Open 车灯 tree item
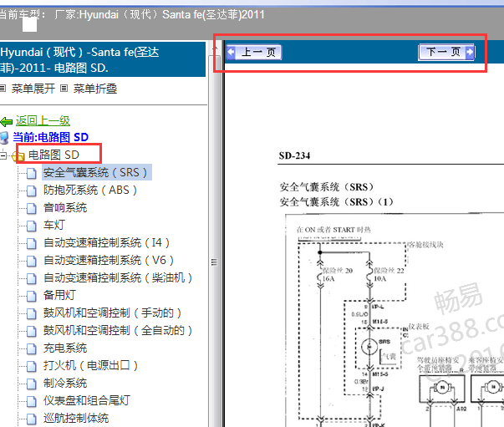Screen dimensions: 504x427 [54, 225]
